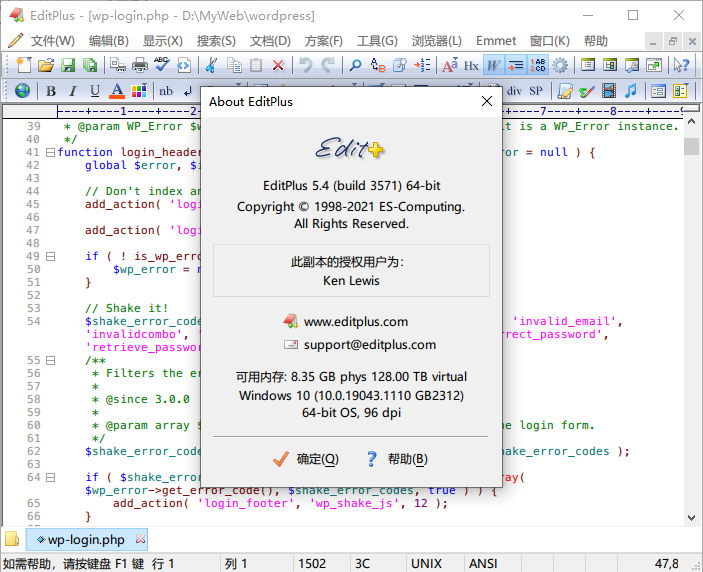Image resolution: width=703 pixels, height=572 pixels.
Task: Open 搜索(S) menu
Action: tap(216, 41)
